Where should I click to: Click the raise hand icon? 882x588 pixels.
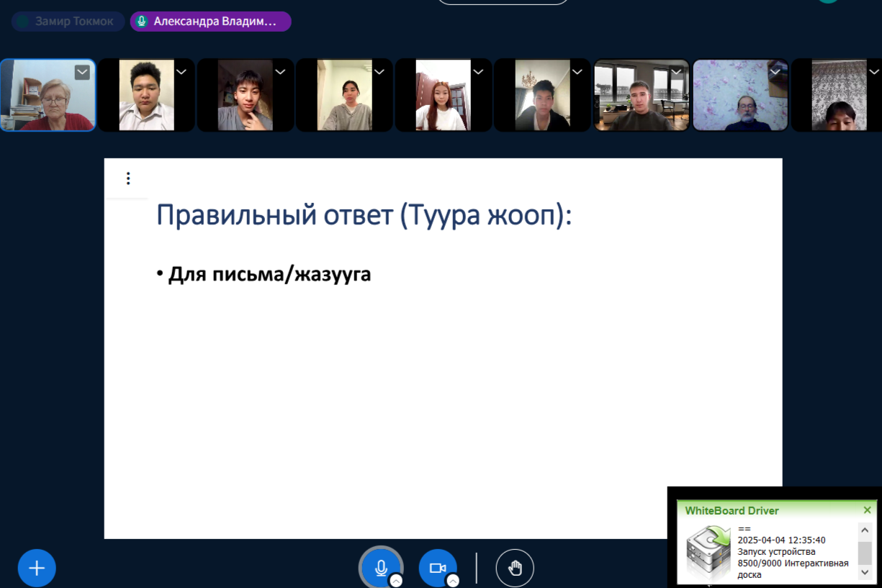tap(515, 568)
